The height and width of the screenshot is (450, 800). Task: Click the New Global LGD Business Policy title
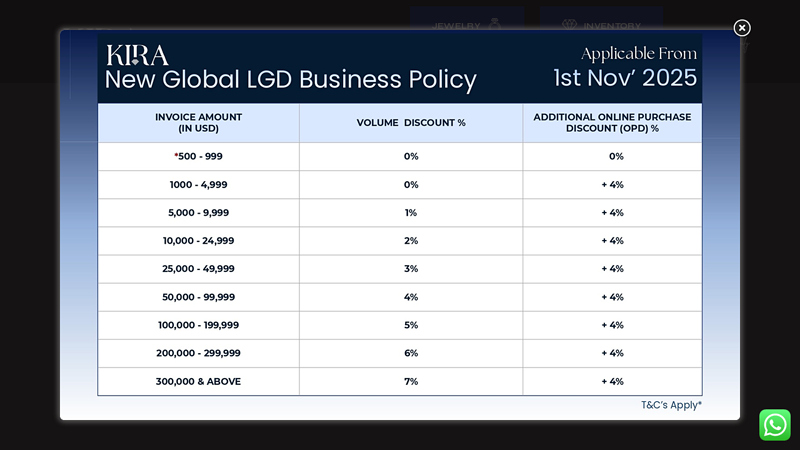coord(291,80)
